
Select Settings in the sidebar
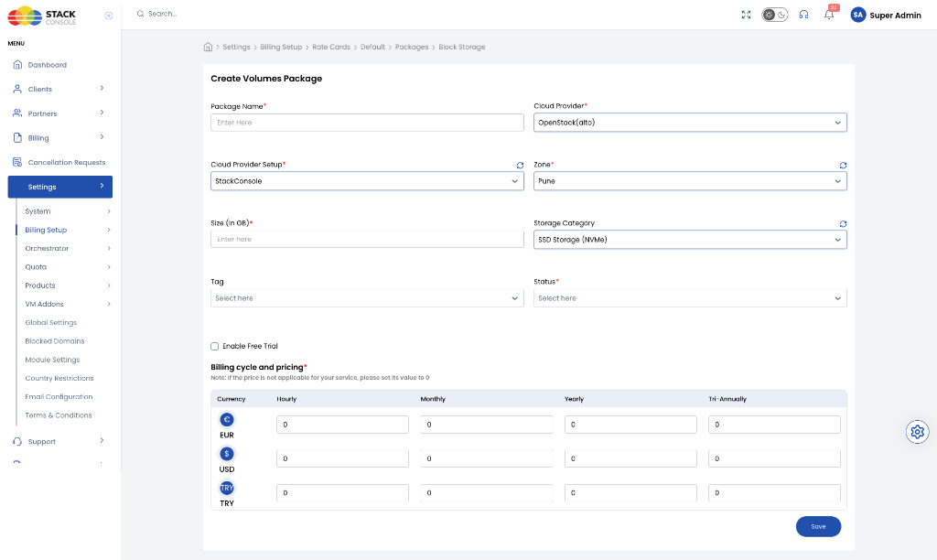(x=59, y=187)
